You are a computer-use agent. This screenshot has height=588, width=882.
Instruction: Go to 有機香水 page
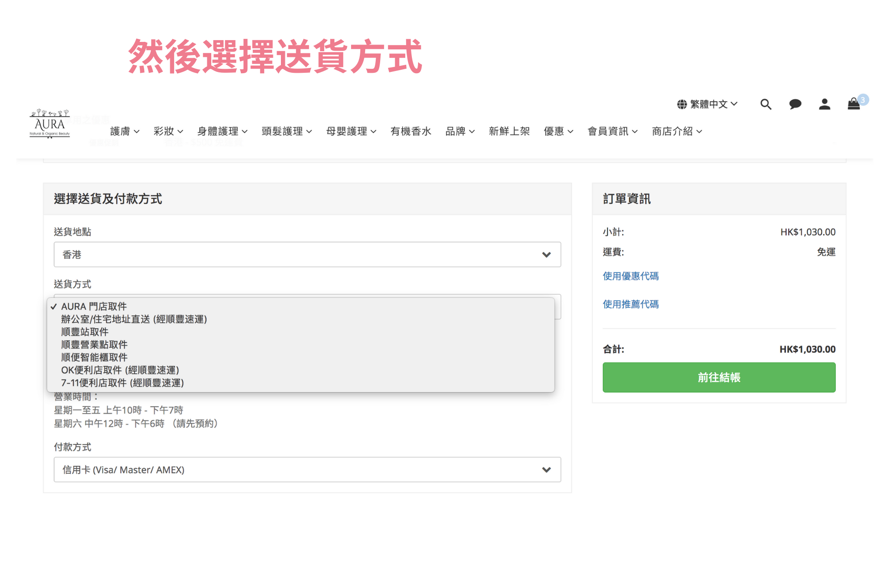tap(410, 131)
